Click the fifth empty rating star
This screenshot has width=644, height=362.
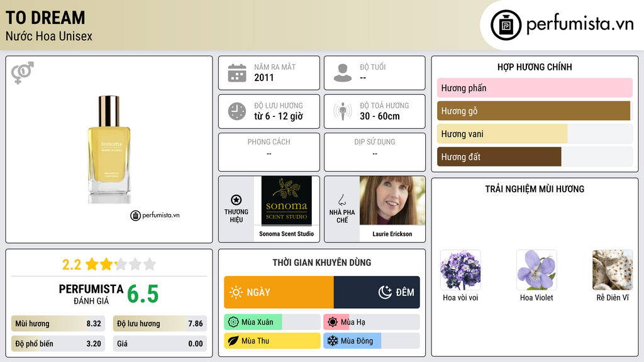click(x=150, y=264)
